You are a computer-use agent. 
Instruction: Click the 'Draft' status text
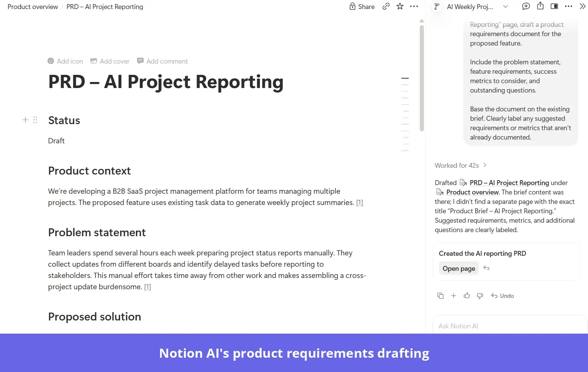pyautogui.click(x=56, y=141)
